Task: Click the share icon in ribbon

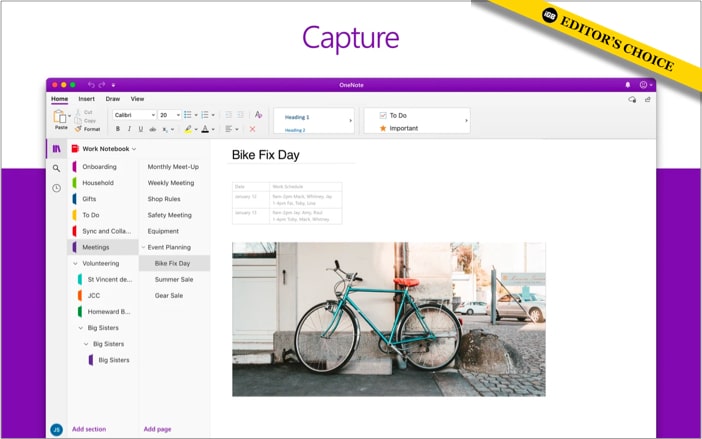Action: click(647, 100)
